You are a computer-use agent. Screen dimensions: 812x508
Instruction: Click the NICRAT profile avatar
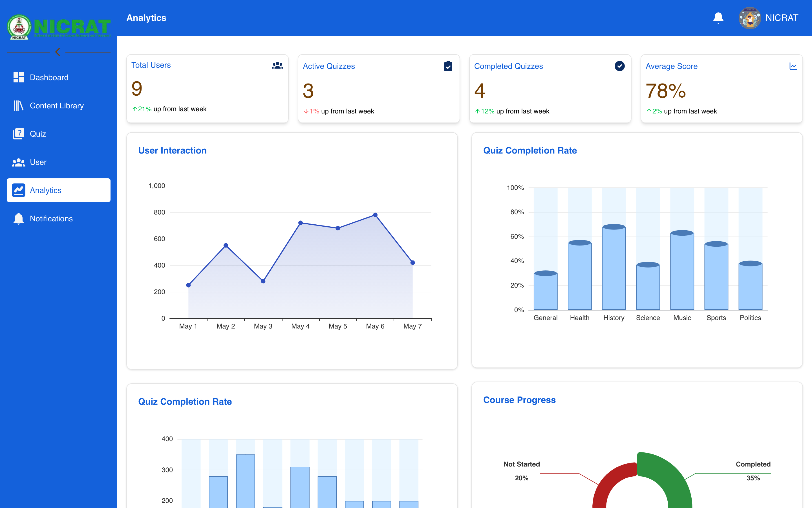point(750,18)
